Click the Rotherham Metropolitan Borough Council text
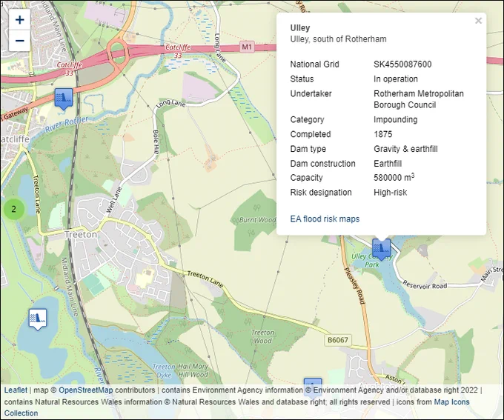The height and width of the screenshot is (420, 504). [x=419, y=99]
